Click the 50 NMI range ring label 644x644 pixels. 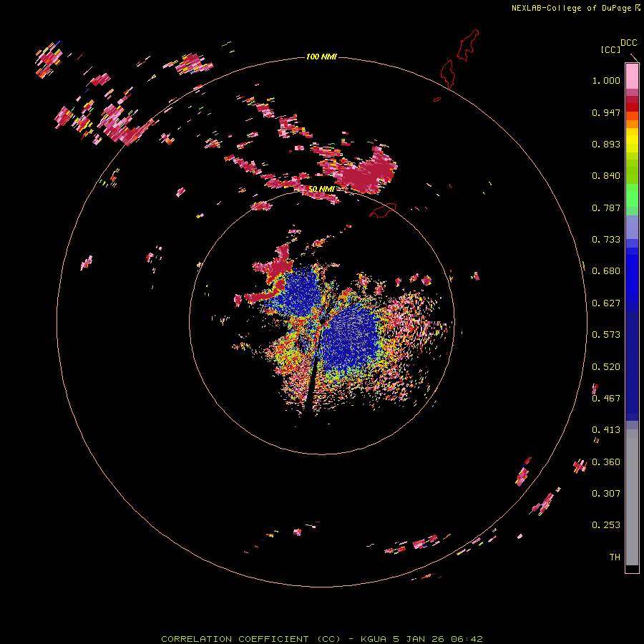321,189
